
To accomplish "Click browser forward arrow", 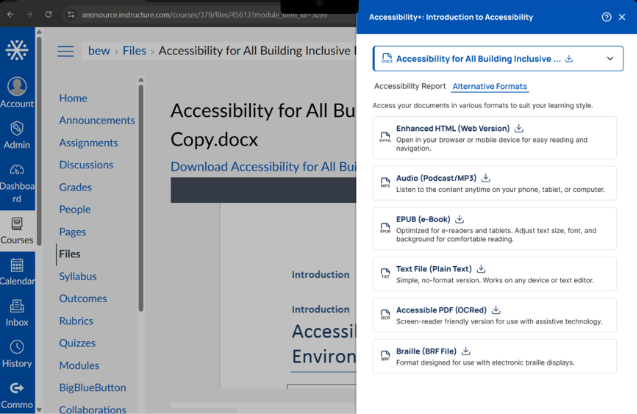I will 29,14.
